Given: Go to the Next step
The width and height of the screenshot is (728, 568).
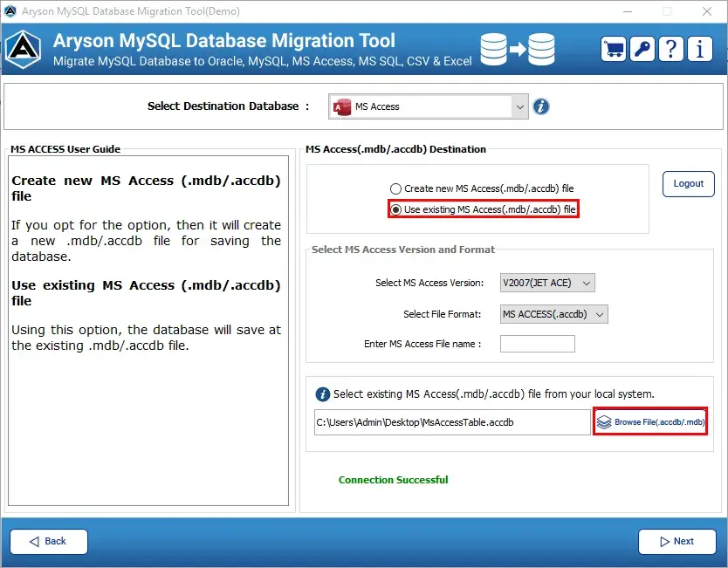Looking at the screenshot, I should coord(676,542).
